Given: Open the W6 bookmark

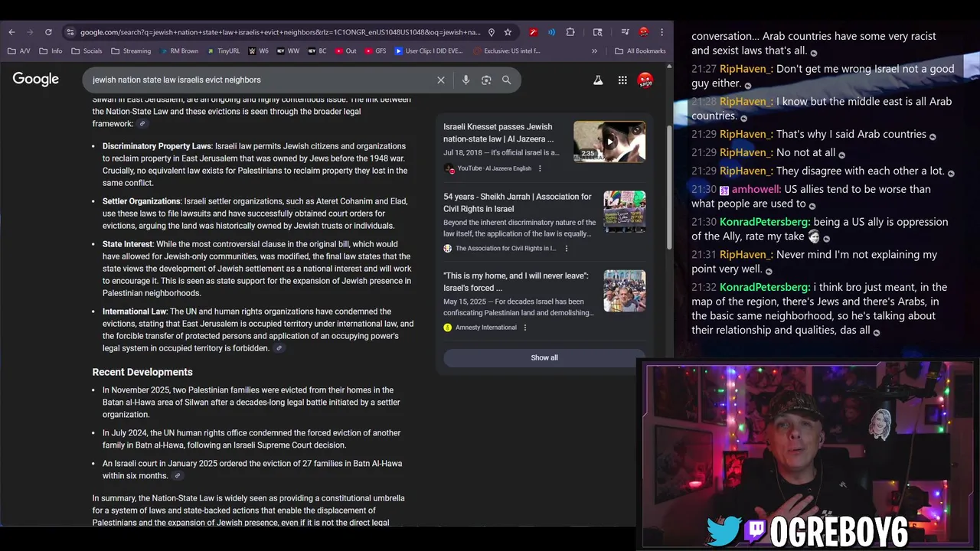Looking at the screenshot, I should [x=259, y=51].
